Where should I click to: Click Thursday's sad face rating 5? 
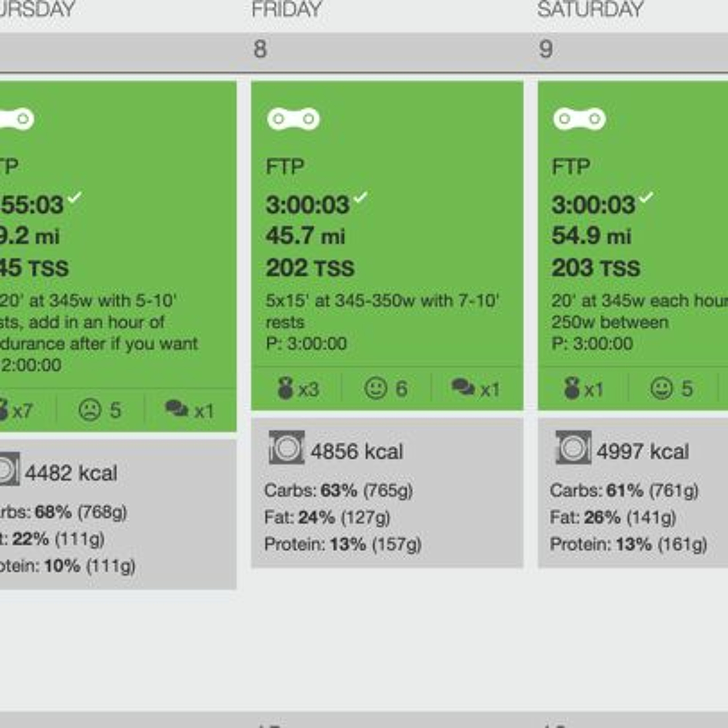(x=100, y=410)
